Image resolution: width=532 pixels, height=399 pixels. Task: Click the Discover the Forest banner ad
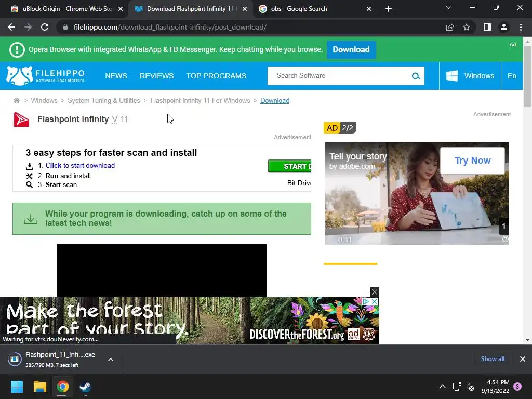point(189,320)
